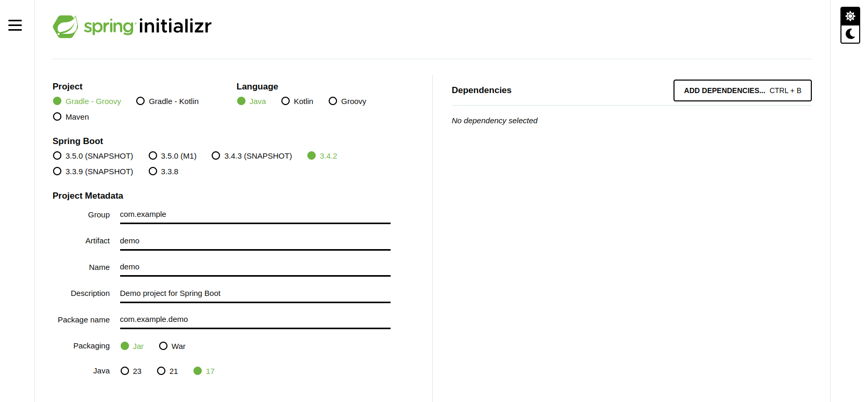Choose Maven as project type
This screenshot has height=402, width=868.
point(71,117)
